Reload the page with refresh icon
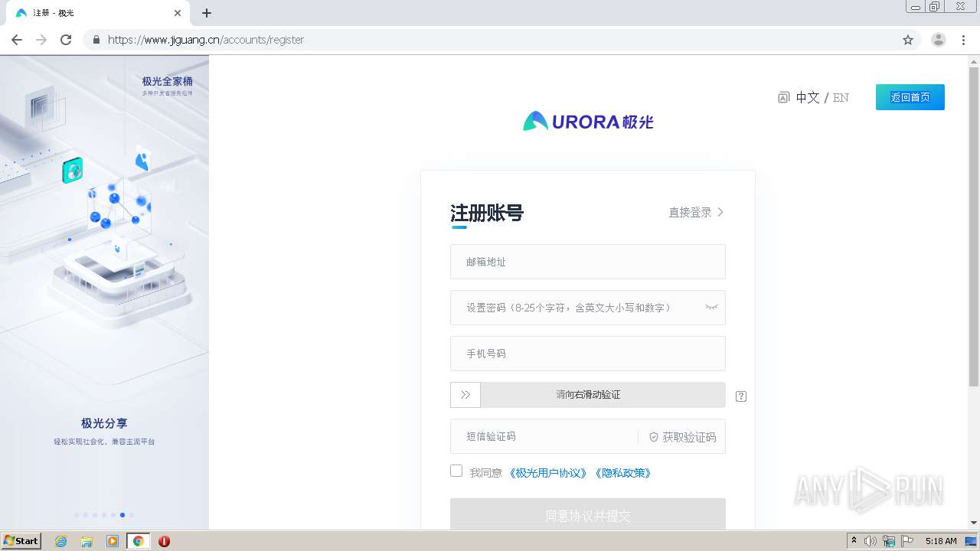 click(66, 40)
